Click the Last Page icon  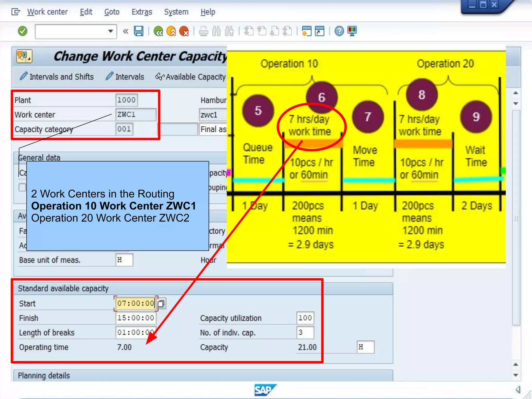point(287,31)
